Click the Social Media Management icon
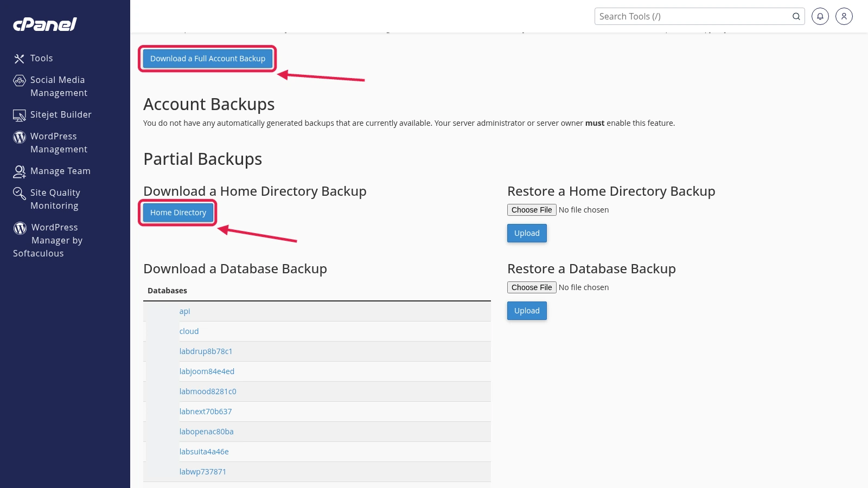Screen dimensions: 868x488 pyautogui.click(x=20, y=81)
